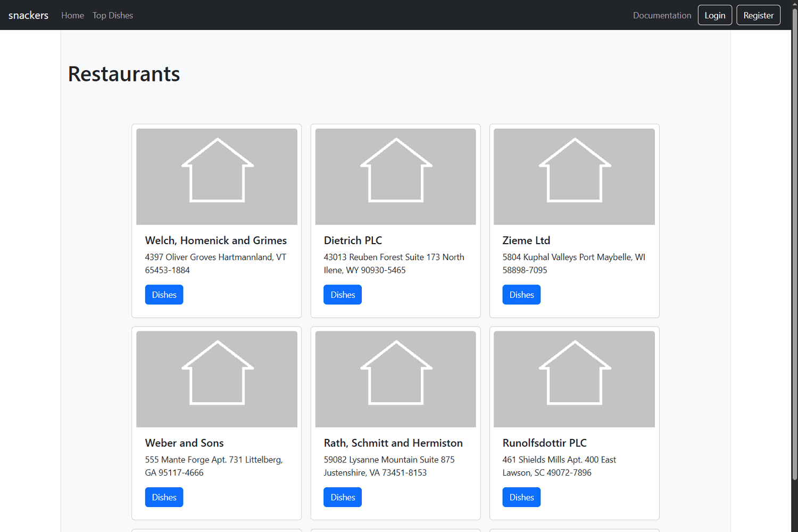Select the Runolfsdottir PLC title
798x532 pixels.
pyautogui.click(x=544, y=443)
